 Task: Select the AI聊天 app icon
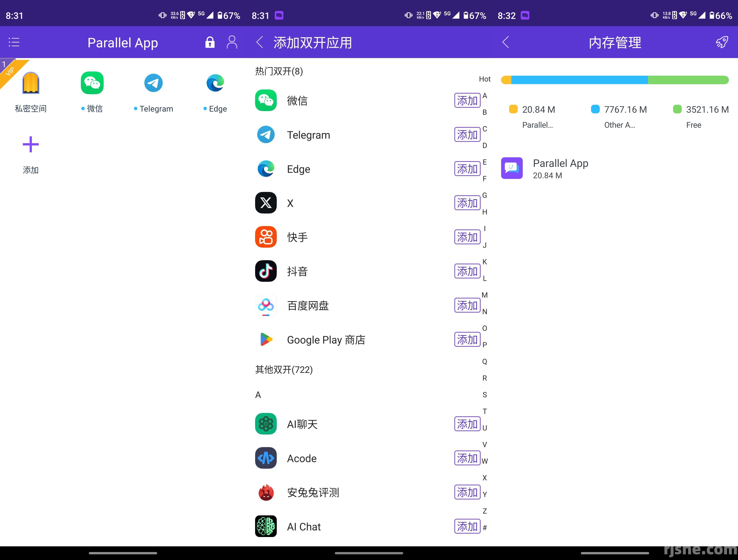tap(266, 424)
